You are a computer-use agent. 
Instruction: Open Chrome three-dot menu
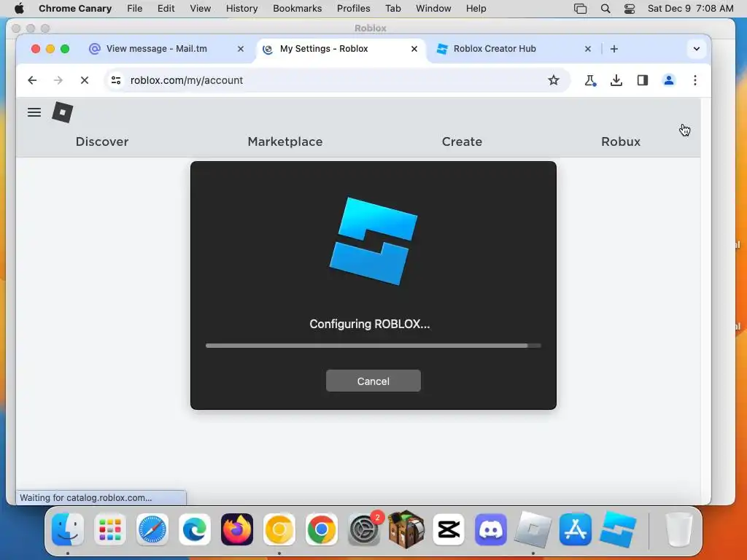[x=695, y=80]
